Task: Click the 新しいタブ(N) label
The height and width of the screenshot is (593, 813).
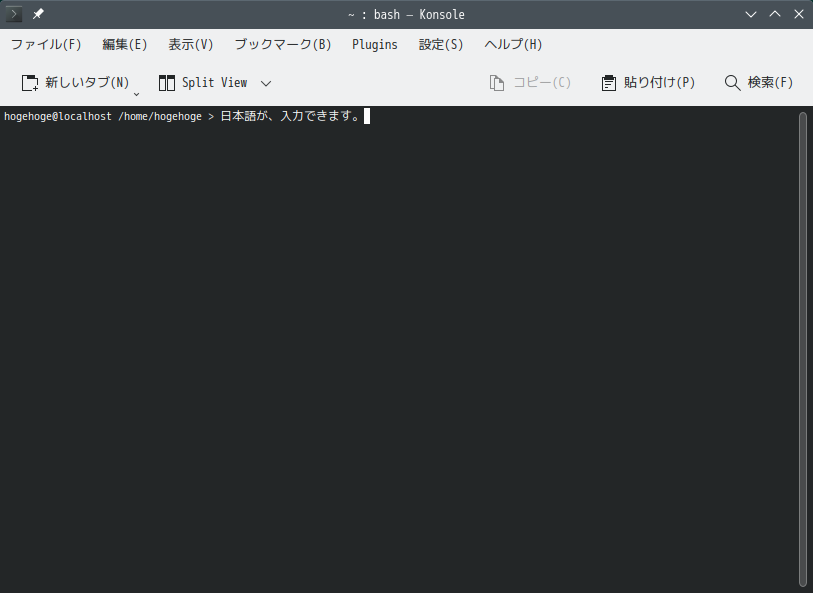Action: pyautogui.click(x=87, y=82)
